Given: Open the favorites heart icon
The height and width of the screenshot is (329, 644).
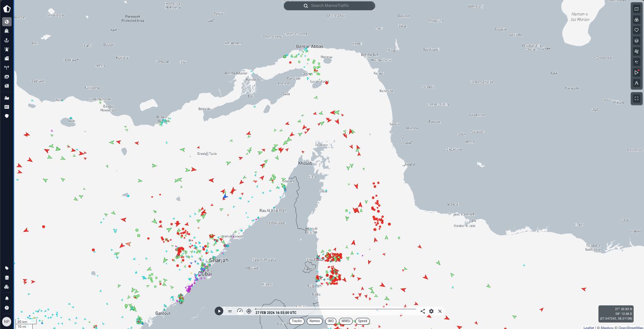Looking at the screenshot, I should pyautogui.click(x=637, y=30).
